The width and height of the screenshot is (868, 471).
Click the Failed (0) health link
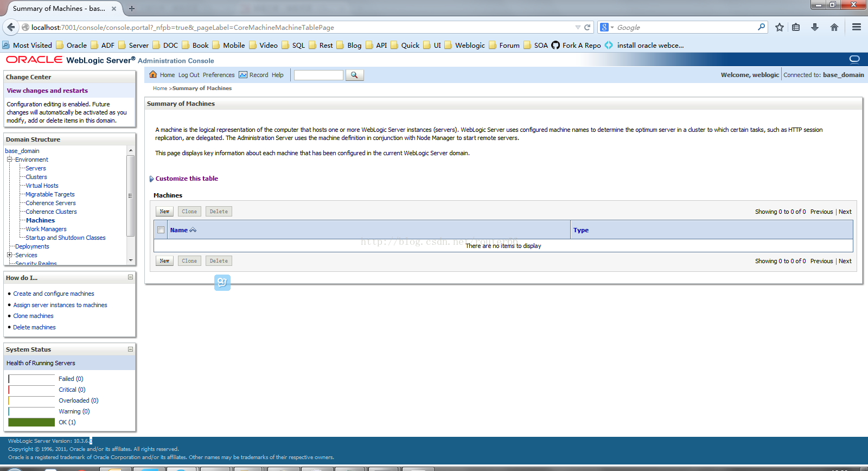[x=71, y=379]
